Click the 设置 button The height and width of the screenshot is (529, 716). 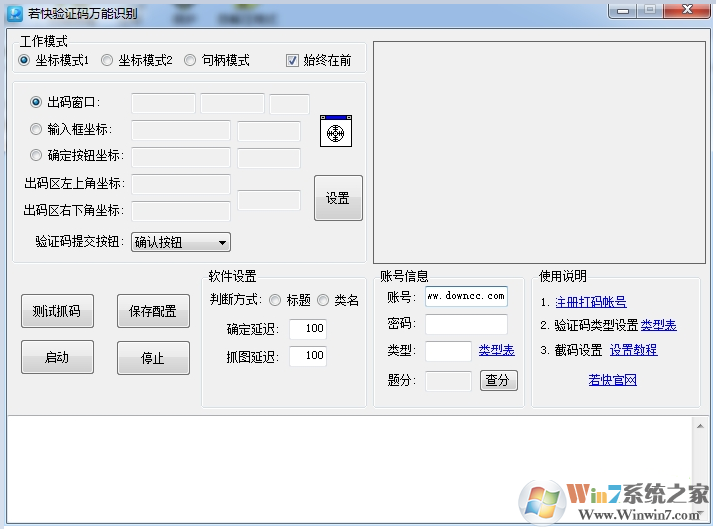[338, 198]
